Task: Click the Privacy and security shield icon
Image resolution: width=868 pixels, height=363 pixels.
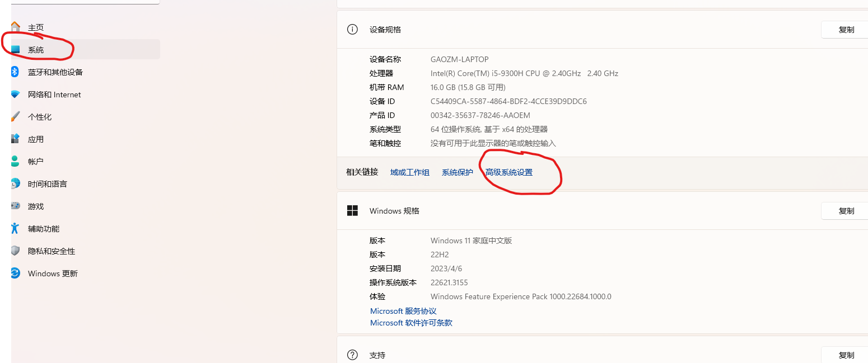Action: 16,251
